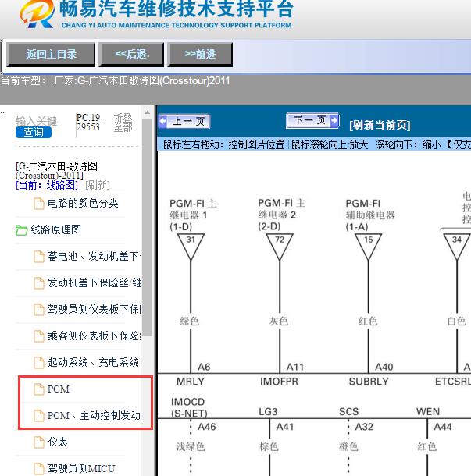471x476 pixels.
Task: Go forward with >>前进 button
Action: click(200, 55)
